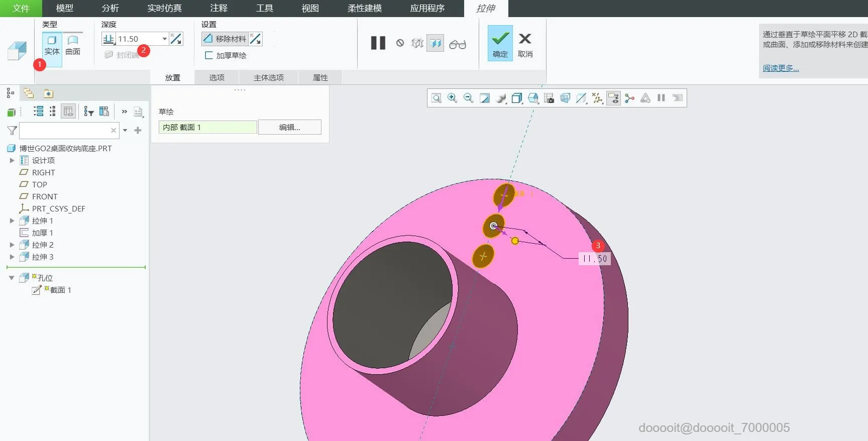Collapse the 孔位 feature node
Screen dimensions: 868x441
tap(12, 278)
